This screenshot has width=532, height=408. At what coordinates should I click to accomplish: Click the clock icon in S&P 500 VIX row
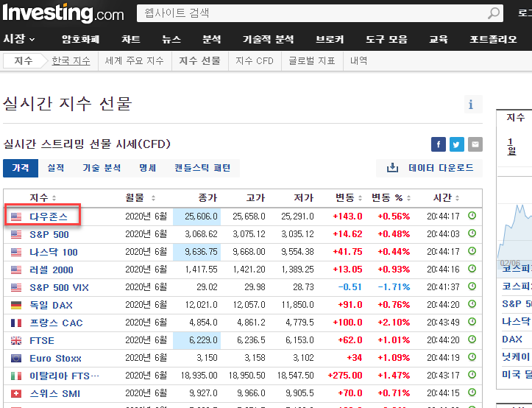472,286
